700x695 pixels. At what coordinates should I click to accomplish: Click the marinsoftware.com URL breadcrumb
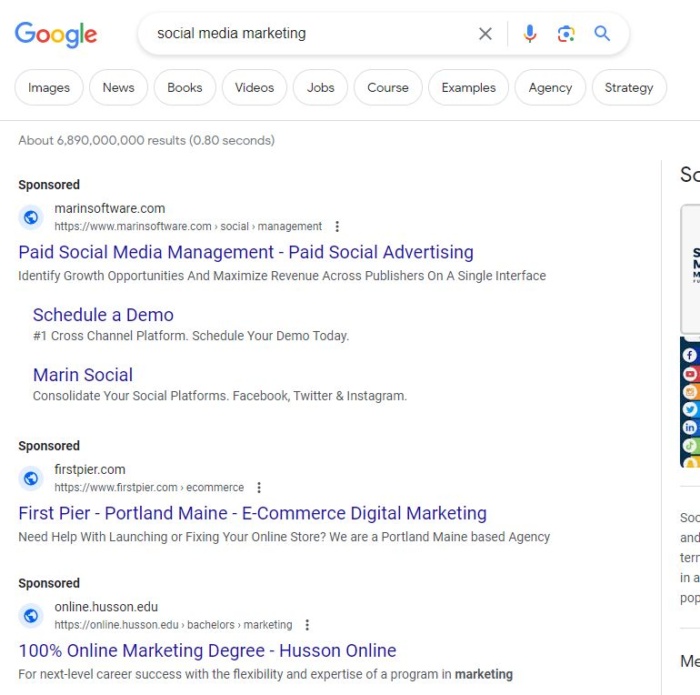pos(188,227)
